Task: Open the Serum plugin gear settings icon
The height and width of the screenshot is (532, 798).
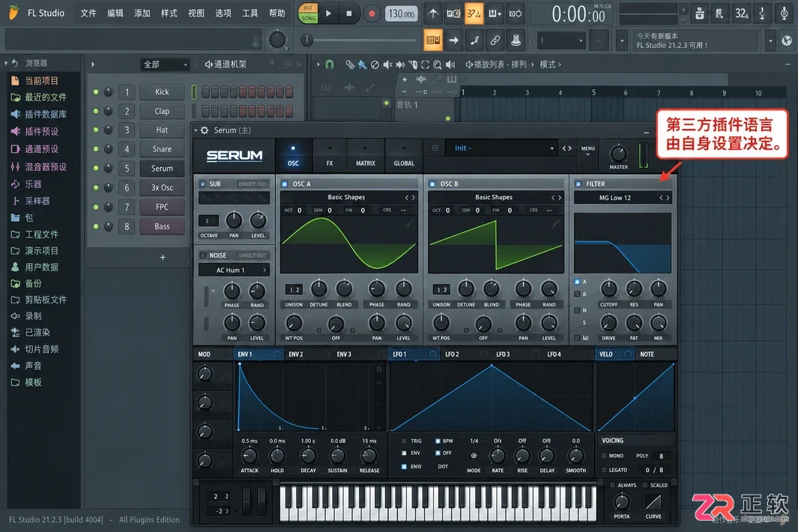Action: point(204,130)
